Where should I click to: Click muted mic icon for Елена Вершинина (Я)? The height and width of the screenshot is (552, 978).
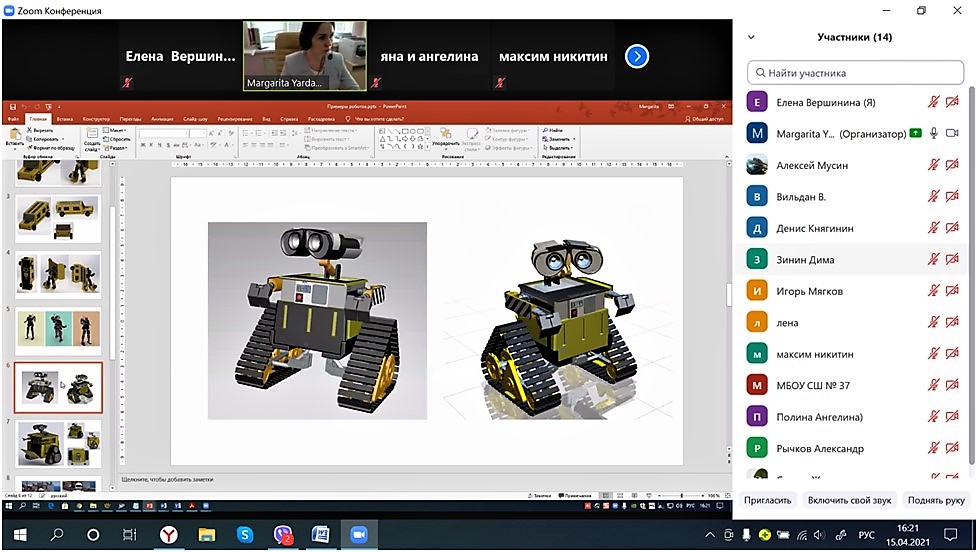tap(934, 102)
